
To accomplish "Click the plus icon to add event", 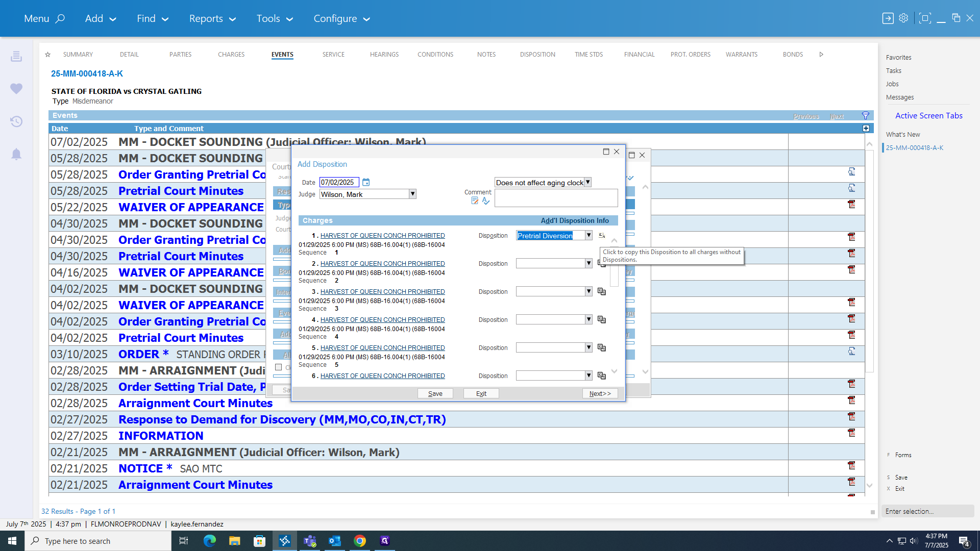I will click(866, 129).
